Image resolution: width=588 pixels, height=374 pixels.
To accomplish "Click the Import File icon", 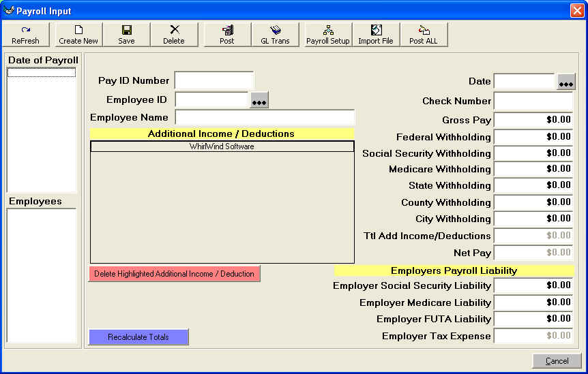I will pos(376,30).
